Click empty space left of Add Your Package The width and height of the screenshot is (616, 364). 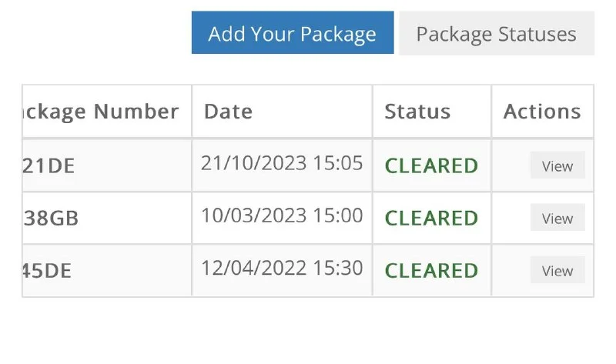(x=92, y=34)
